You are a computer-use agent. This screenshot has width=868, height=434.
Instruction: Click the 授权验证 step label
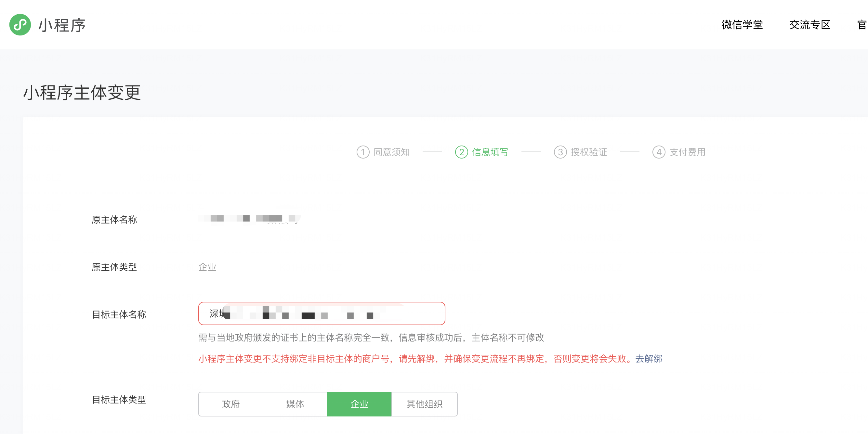pos(589,152)
